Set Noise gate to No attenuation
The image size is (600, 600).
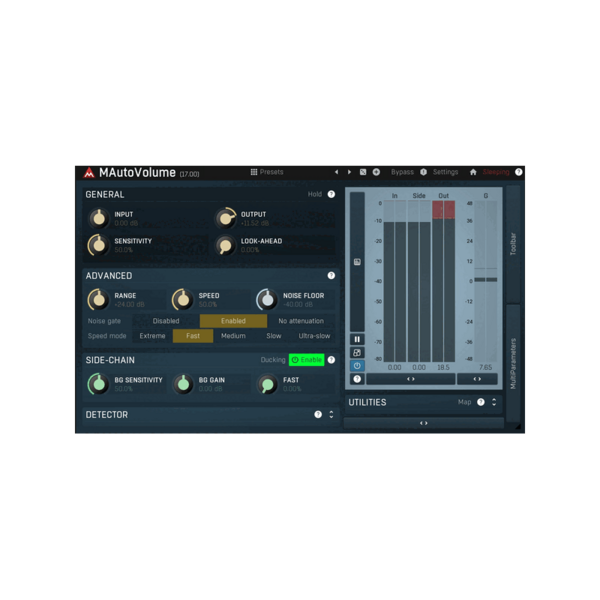pos(301,321)
